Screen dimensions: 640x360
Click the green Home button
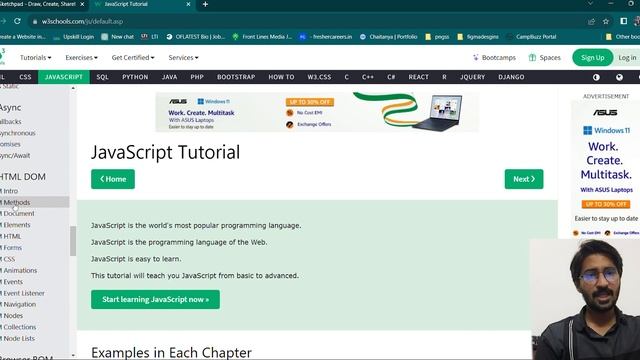click(x=113, y=179)
